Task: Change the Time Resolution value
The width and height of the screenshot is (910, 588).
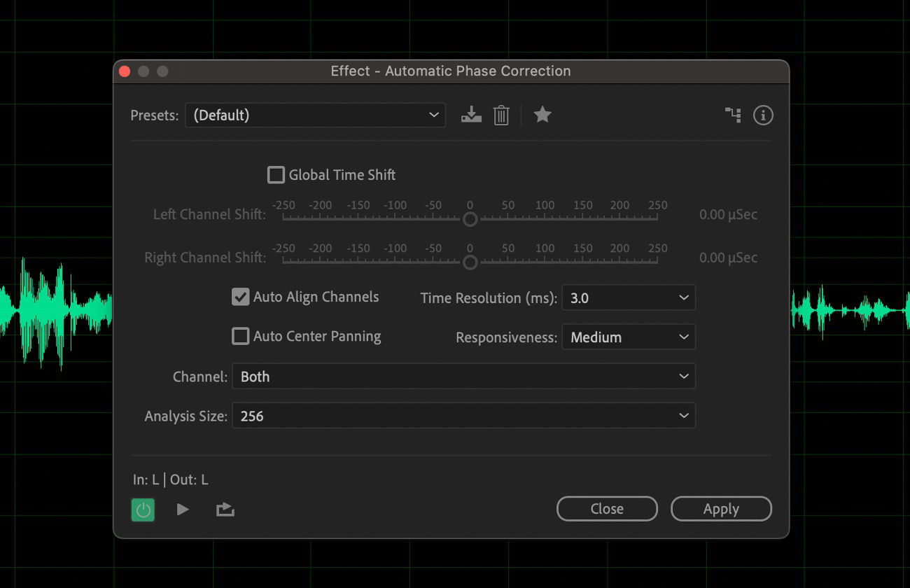Action: 628,297
